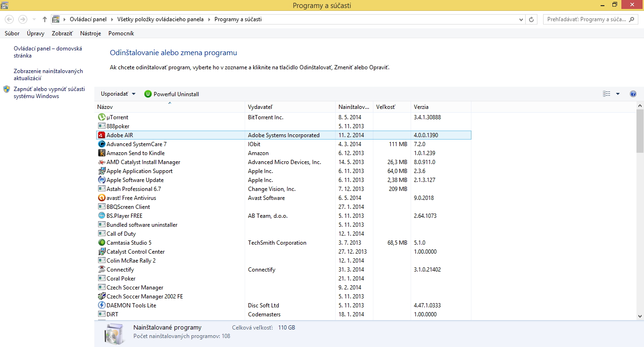Sort by the Verzia column header
Image resolution: width=644 pixels, height=347 pixels.
441,107
